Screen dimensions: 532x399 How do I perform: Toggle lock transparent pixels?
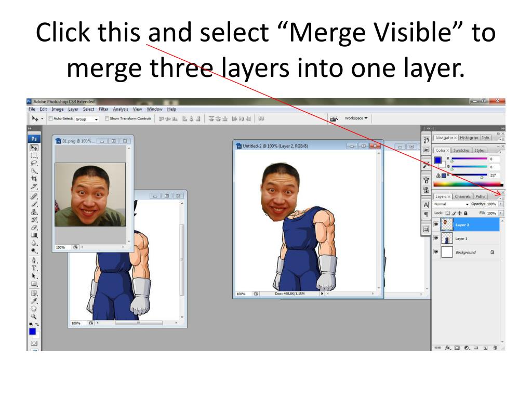click(x=447, y=213)
